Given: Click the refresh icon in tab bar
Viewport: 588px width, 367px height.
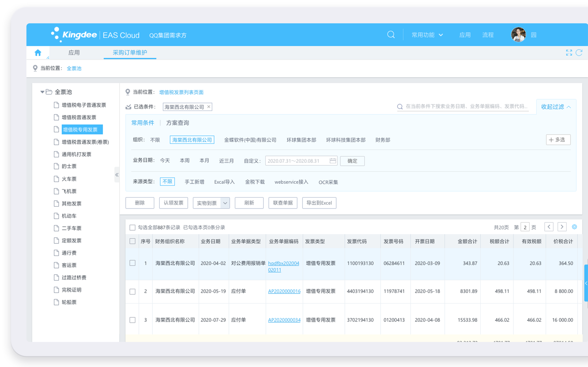Looking at the screenshot, I should point(579,53).
